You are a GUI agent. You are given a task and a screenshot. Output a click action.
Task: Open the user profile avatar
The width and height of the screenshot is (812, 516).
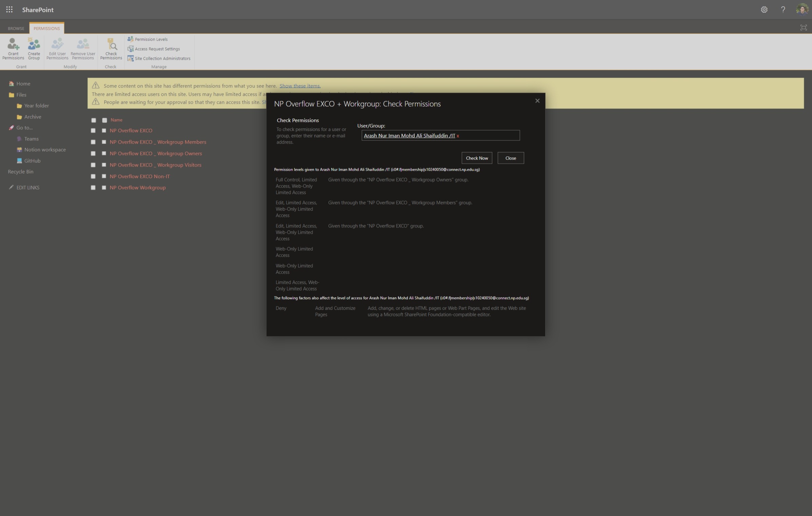pyautogui.click(x=802, y=9)
